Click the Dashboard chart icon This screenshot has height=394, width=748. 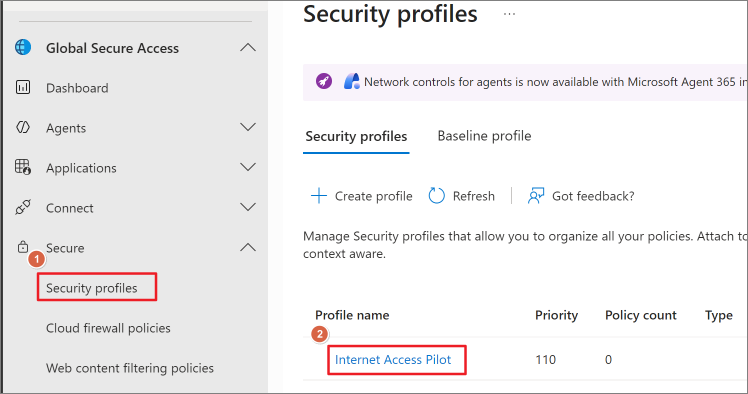pos(23,87)
